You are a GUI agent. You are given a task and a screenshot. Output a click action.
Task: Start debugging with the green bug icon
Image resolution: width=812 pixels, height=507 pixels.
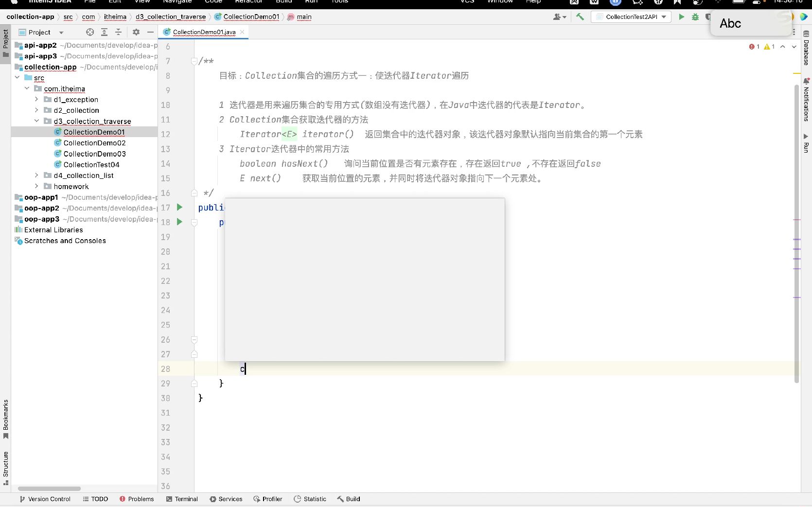695,17
